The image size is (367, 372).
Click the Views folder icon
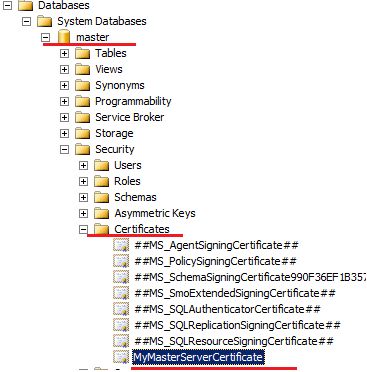(x=82, y=69)
